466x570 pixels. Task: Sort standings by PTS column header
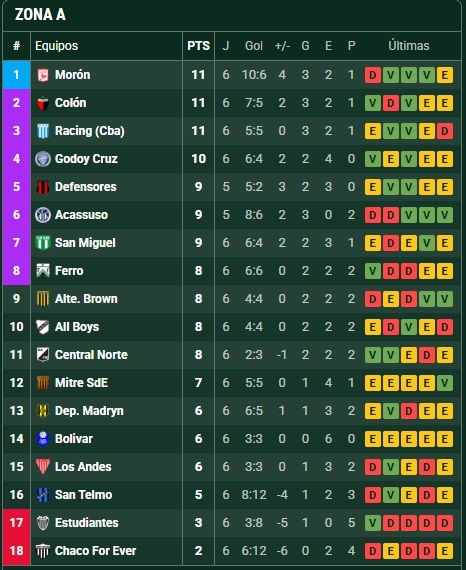[198, 46]
